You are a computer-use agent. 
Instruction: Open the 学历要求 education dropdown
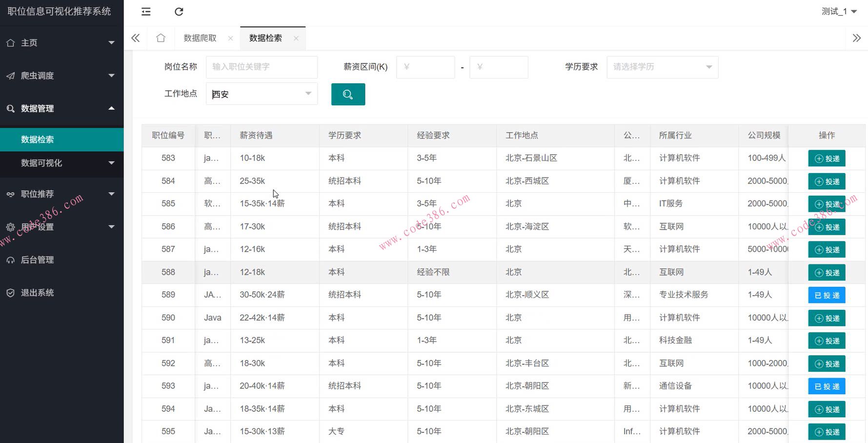[x=662, y=67]
